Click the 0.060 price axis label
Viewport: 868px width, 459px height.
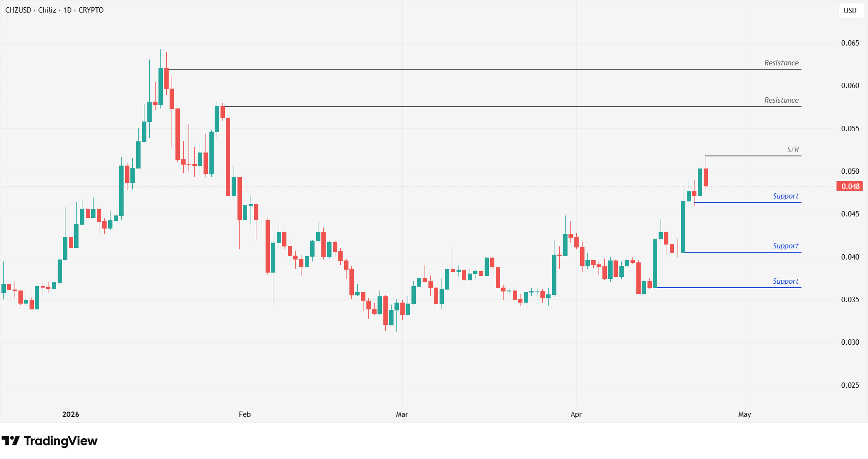(x=850, y=86)
